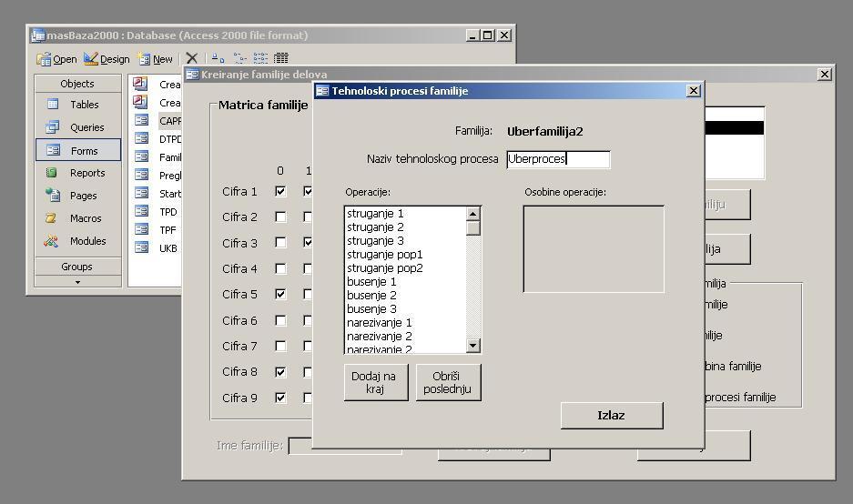Select the Start form icon in list

141,193
